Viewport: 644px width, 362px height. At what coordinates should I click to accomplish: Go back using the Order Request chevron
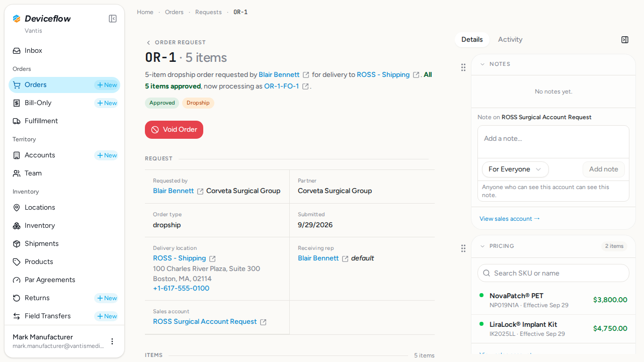148,43
